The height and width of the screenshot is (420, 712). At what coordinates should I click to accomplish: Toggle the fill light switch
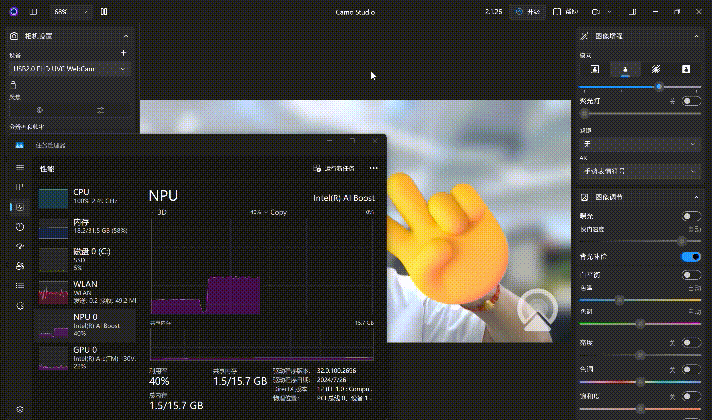tap(691, 101)
